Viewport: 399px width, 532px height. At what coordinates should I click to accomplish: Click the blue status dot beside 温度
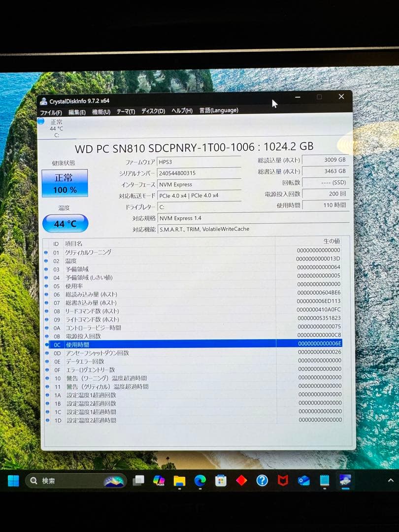[x=46, y=261]
